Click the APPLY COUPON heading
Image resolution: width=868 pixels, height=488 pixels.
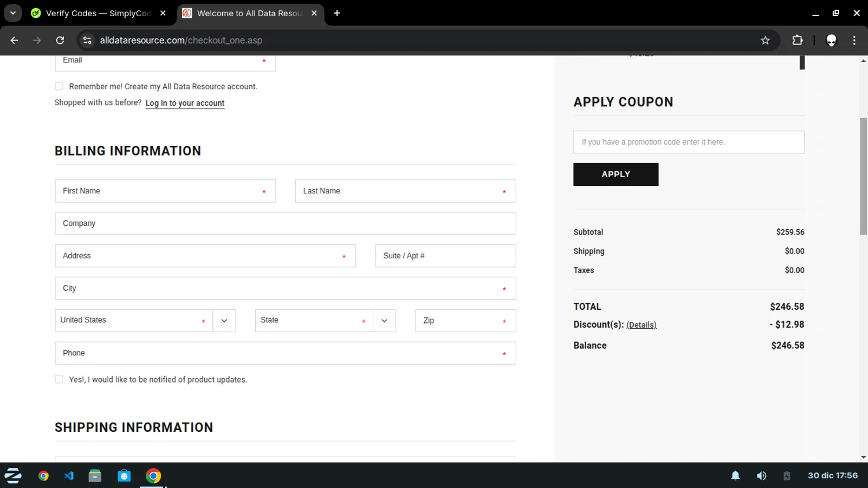tap(623, 102)
